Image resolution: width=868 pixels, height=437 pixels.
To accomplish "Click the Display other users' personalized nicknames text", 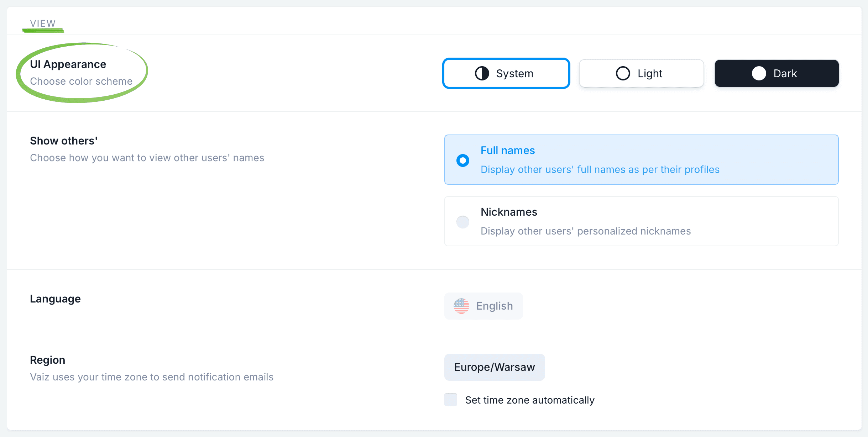I will coord(585,231).
